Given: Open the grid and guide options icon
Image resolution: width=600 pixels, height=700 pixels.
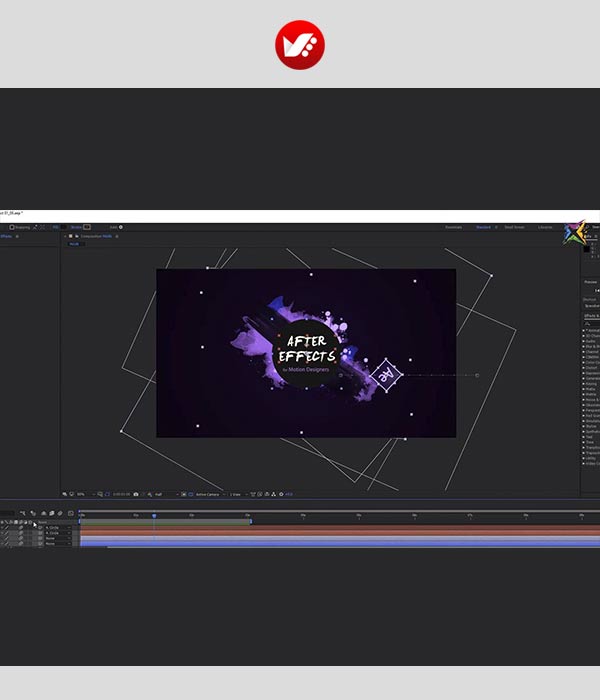Looking at the screenshot, I should click(x=100, y=494).
